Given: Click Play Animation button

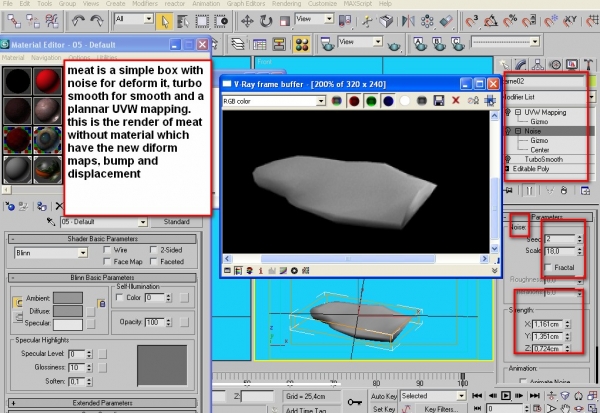Looking at the screenshot, I should pos(505,395).
